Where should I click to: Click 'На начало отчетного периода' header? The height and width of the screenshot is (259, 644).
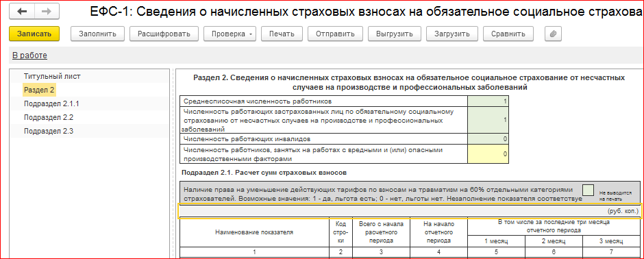pos(438,232)
